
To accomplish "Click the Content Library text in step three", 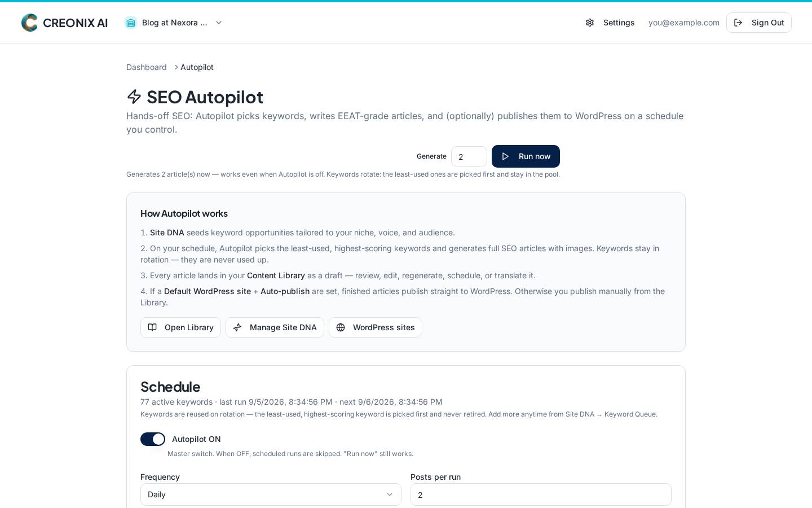I will click(x=276, y=275).
